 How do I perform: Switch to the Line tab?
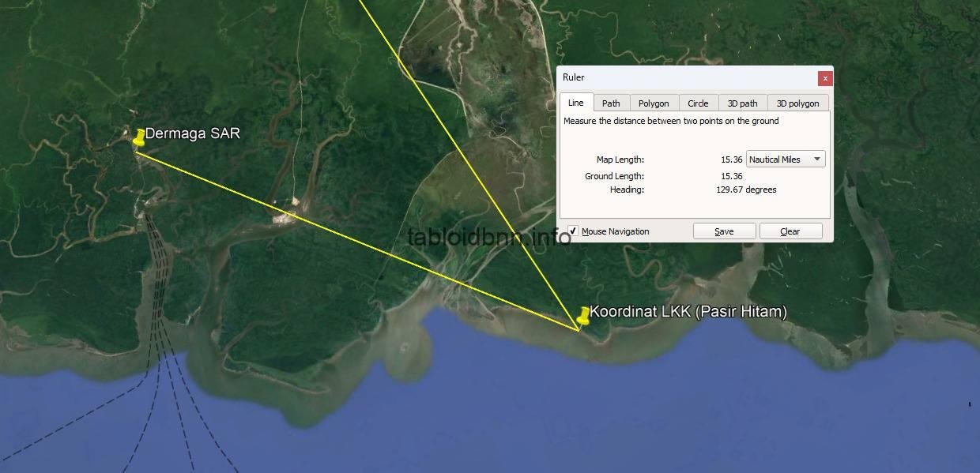[x=576, y=103]
